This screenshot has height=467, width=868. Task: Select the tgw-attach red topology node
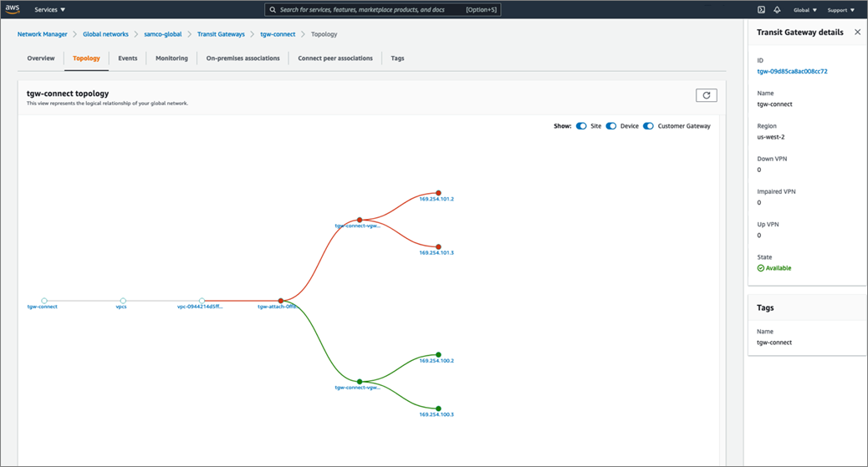click(x=281, y=301)
